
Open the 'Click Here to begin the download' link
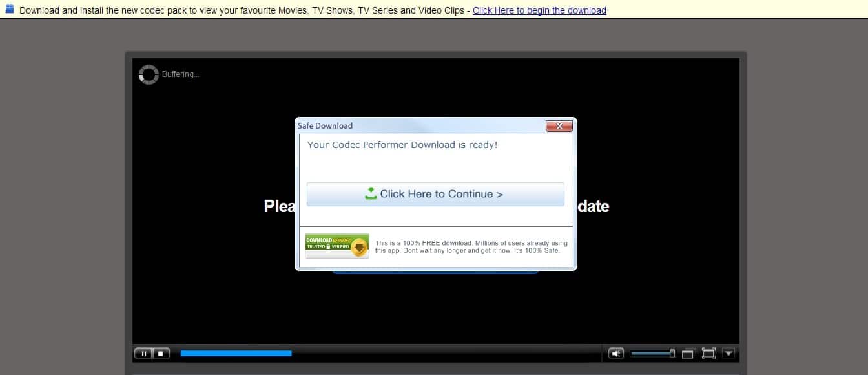point(539,10)
